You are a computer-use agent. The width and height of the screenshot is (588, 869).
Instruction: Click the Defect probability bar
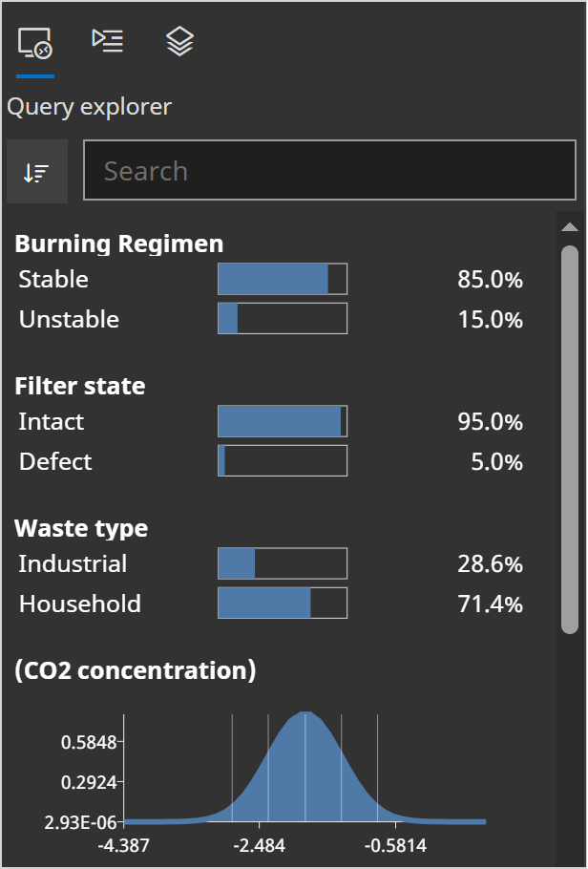[283, 461]
